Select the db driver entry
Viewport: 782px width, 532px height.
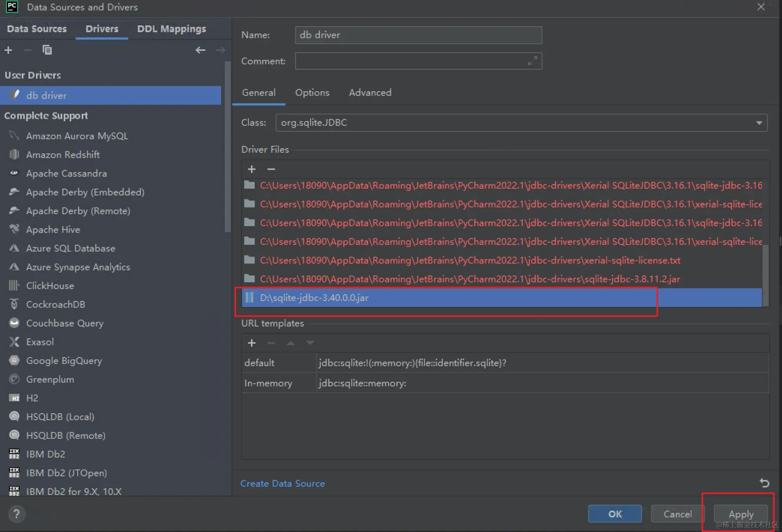coord(110,95)
